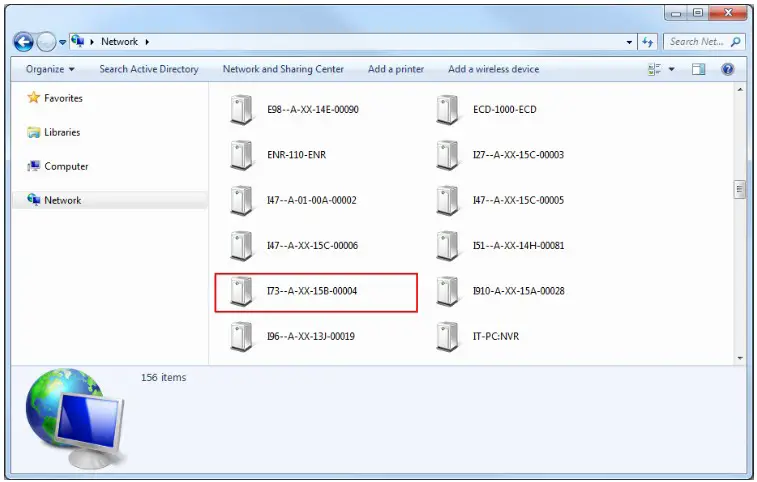Click the Favorites star icon
The width and height of the screenshot is (757, 482).
pyautogui.click(x=33, y=98)
